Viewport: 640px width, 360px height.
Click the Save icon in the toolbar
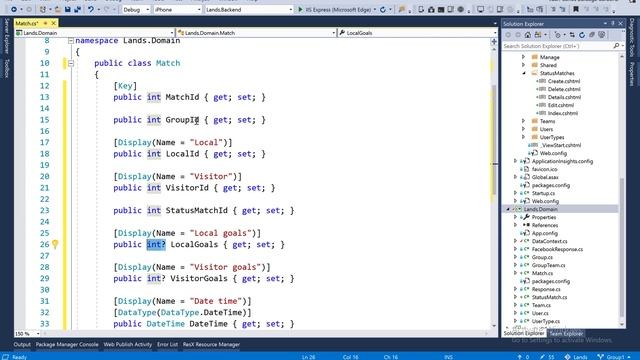pyautogui.click(x=67, y=9)
